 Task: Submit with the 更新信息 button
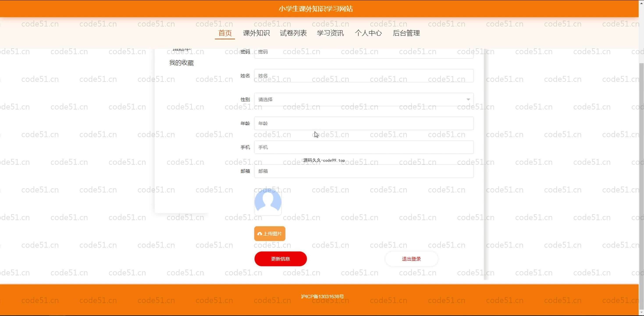click(x=281, y=259)
